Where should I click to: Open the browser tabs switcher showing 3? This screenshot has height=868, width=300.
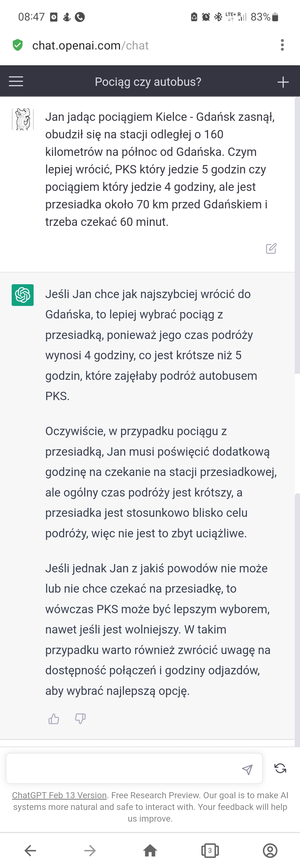click(210, 850)
